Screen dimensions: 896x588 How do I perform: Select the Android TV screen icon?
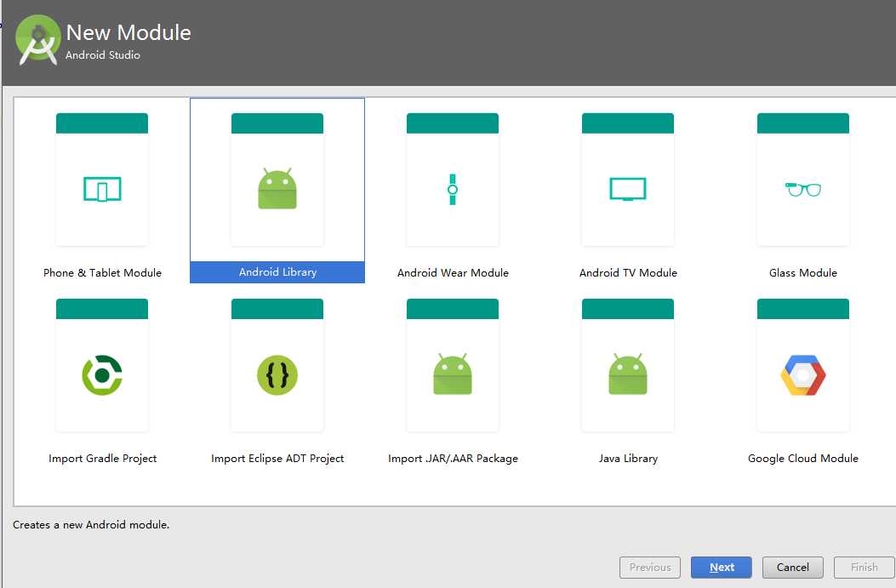[628, 189]
